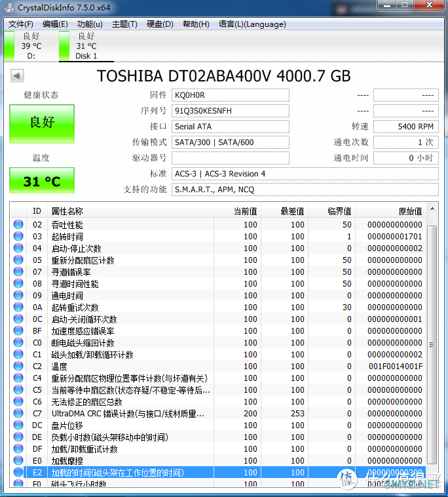Click the blue status orb for ID C0

(18, 342)
